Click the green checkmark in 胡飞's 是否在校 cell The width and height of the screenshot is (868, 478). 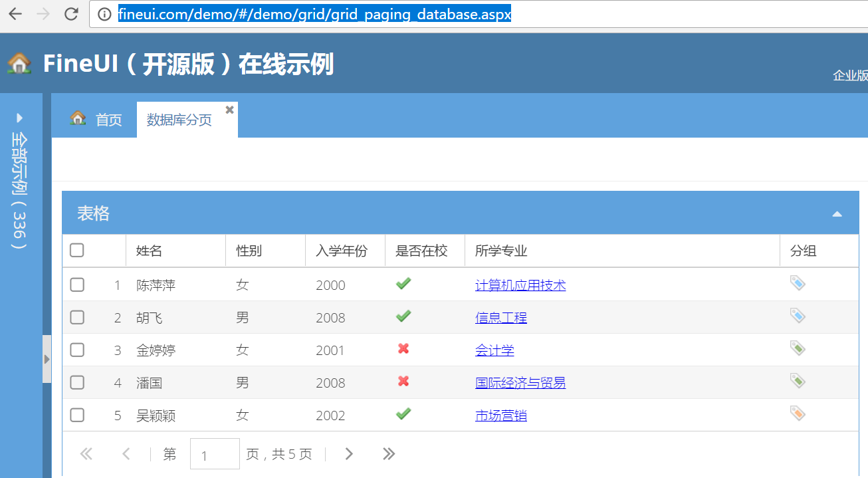click(403, 316)
